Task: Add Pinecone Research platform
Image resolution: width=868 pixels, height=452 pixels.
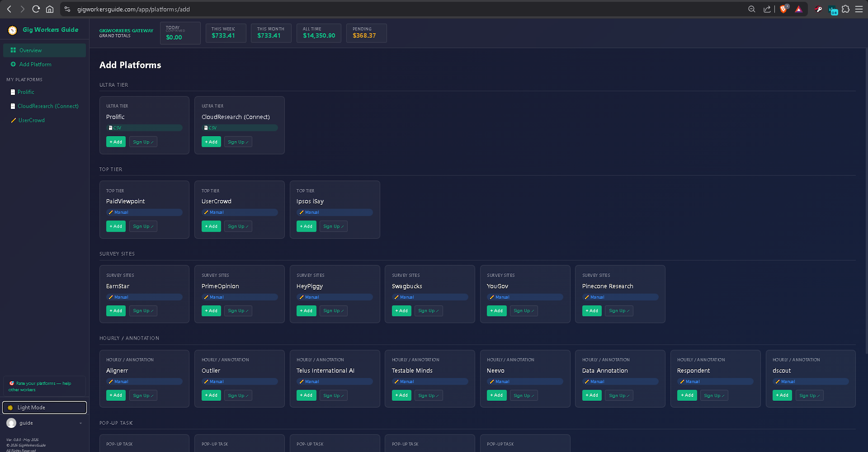Action: 592,311
